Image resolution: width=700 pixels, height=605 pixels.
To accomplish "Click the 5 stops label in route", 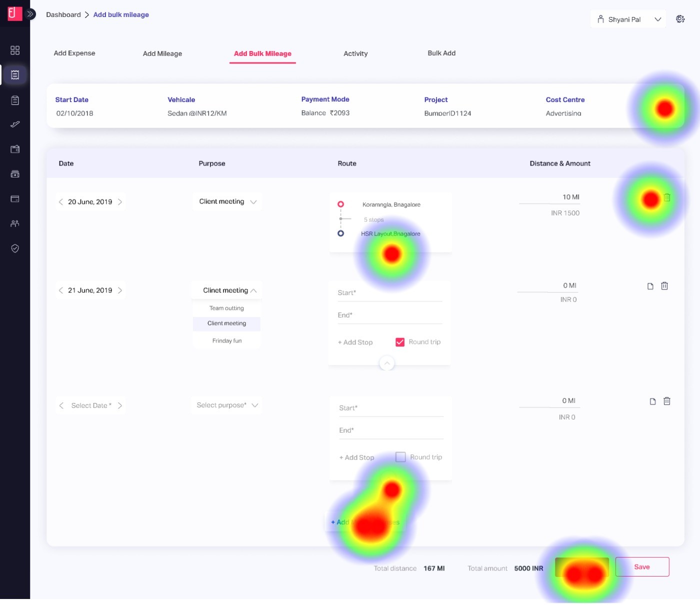I will [x=374, y=220].
